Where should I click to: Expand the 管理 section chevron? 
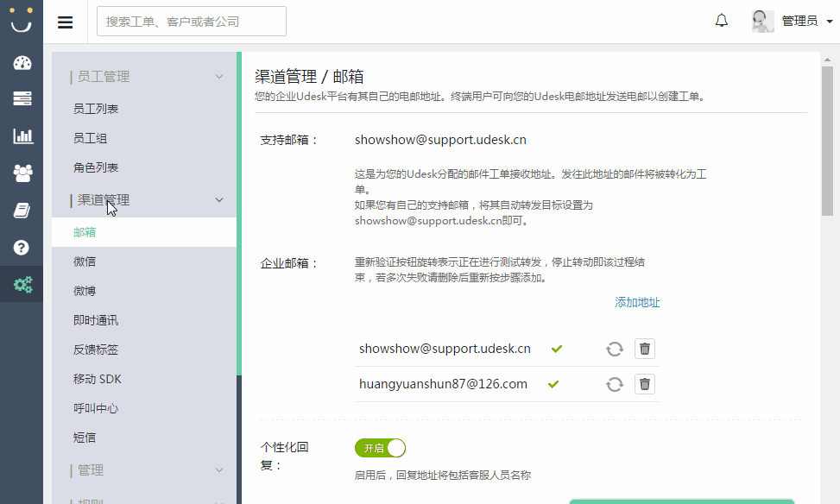point(219,470)
